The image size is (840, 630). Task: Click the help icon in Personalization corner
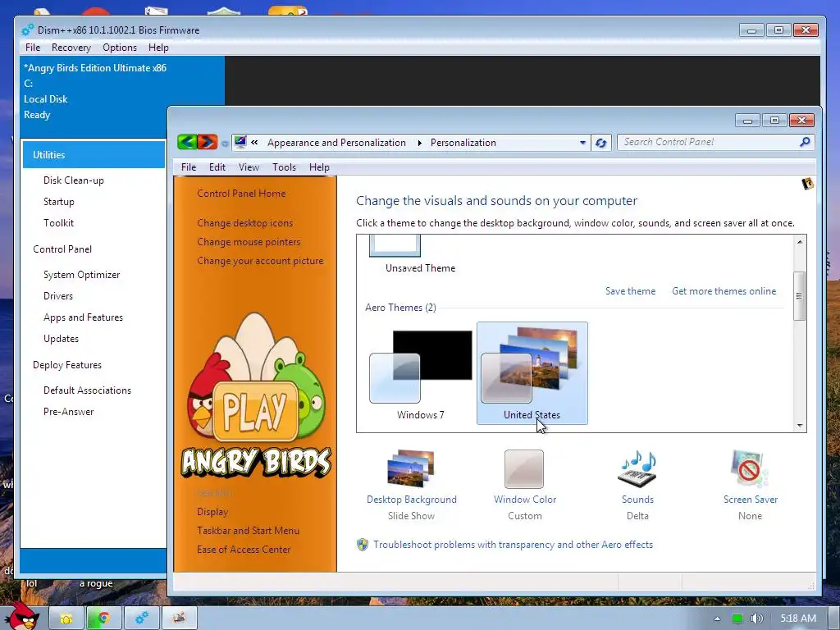[x=807, y=184]
